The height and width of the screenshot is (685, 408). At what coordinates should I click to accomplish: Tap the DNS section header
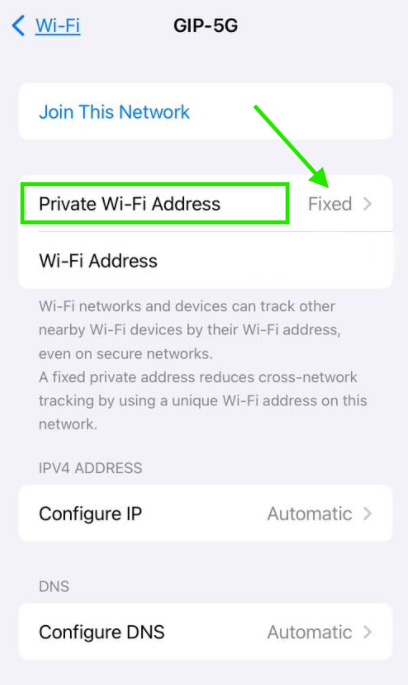(54, 586)
